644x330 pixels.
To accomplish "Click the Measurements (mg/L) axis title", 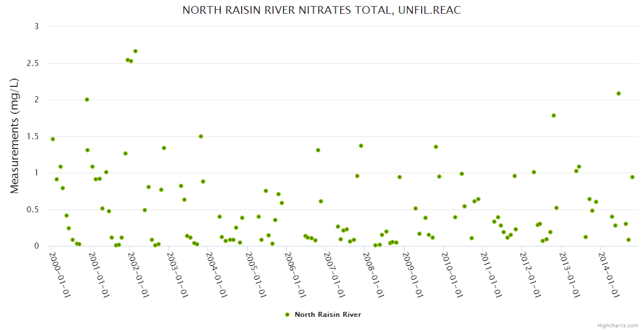I will [15, 136].
